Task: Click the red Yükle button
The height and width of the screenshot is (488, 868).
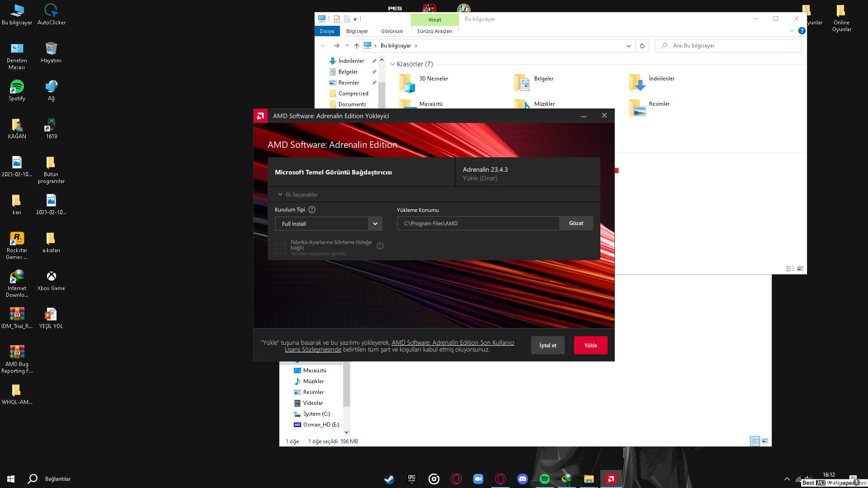Action: tap(590, 345)
